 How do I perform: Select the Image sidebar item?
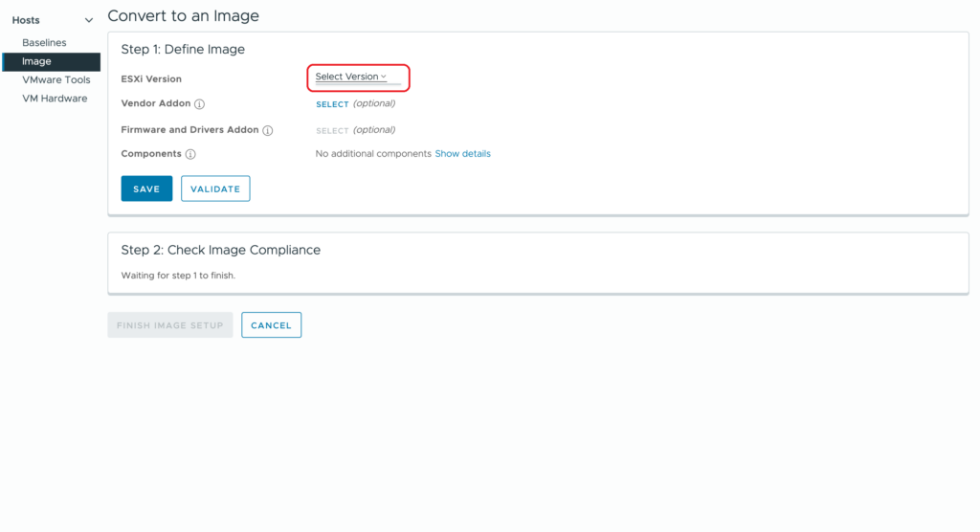click(x=36, y=61)
